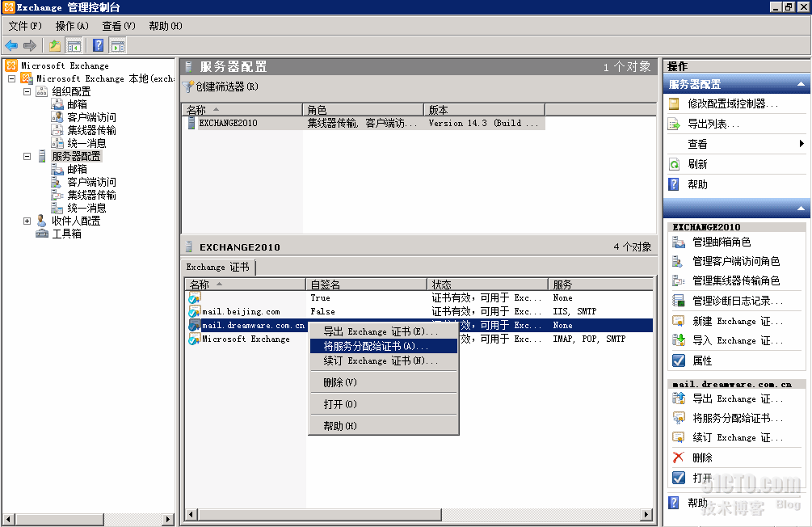
Task: Open the 文件(F) menu
Action: (25, 26)
